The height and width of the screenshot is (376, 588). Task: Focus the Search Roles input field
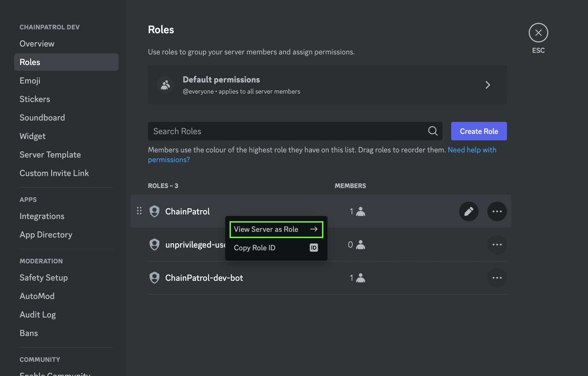pos(295,131)
